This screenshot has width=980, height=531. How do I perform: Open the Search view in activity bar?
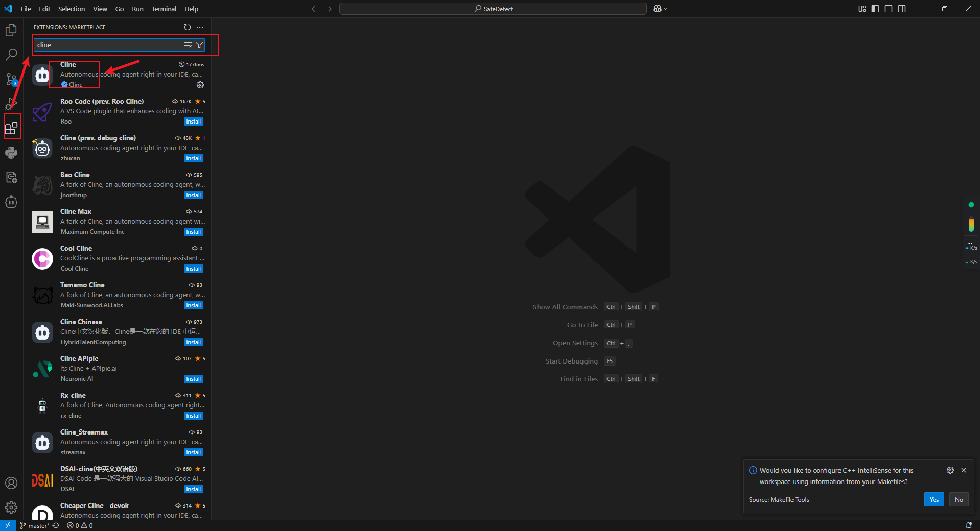(x=11, y=54)
